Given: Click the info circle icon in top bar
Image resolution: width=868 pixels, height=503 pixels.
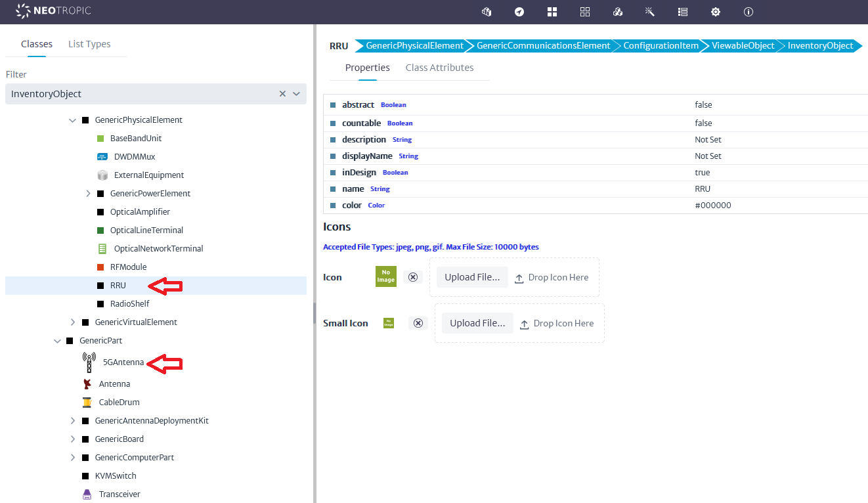Looking at the screenshot, I should click(749, 12).
